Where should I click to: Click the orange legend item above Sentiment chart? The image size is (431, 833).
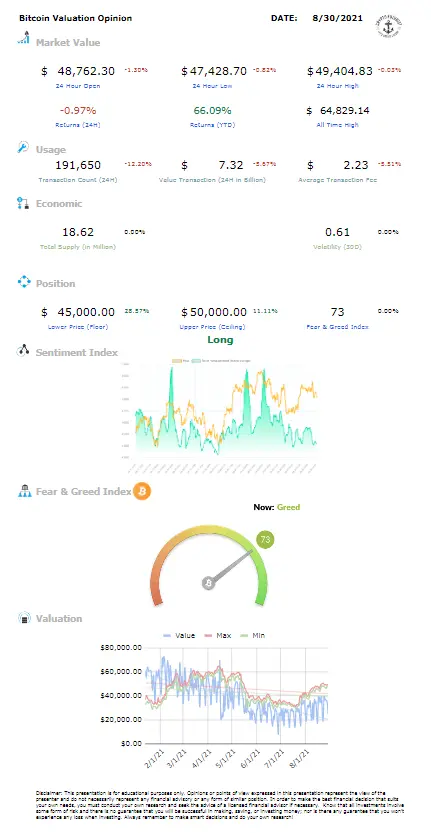[x=179, y=361]
